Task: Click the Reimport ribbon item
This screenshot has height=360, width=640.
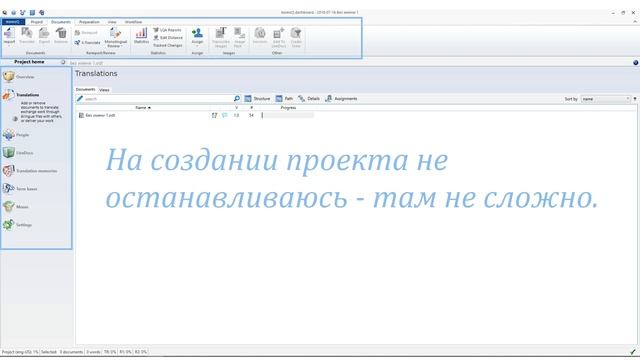Action: point(86,33)
